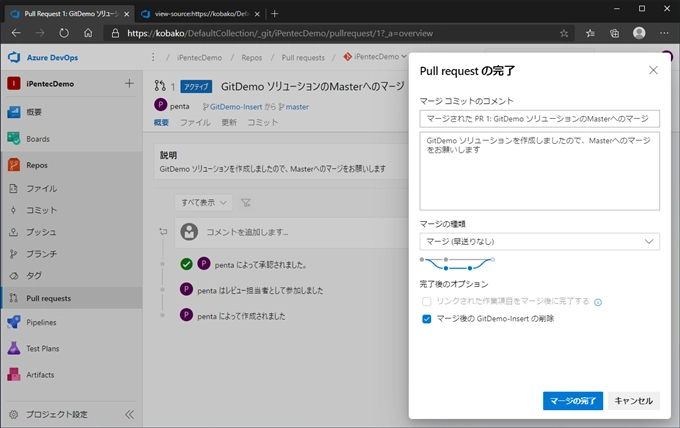
Task: Open the Repos section icon
Action: tap(14, 165)
